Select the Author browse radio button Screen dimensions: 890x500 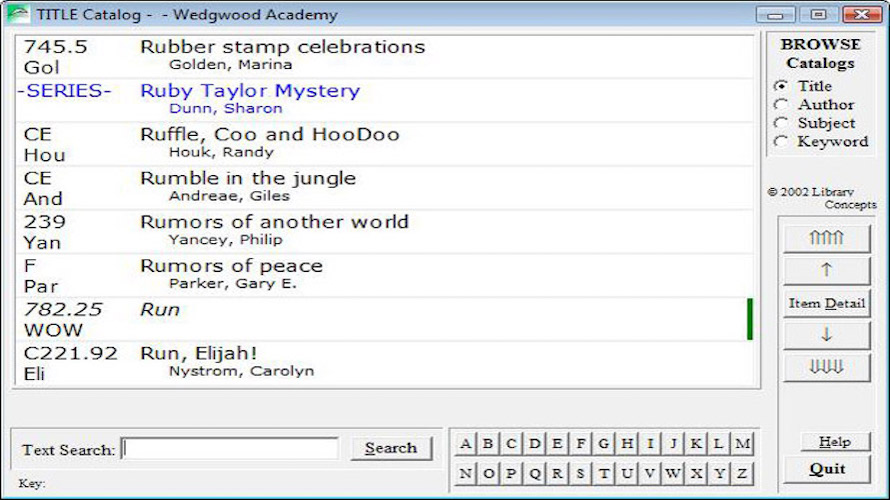click(x=781, y=105)
